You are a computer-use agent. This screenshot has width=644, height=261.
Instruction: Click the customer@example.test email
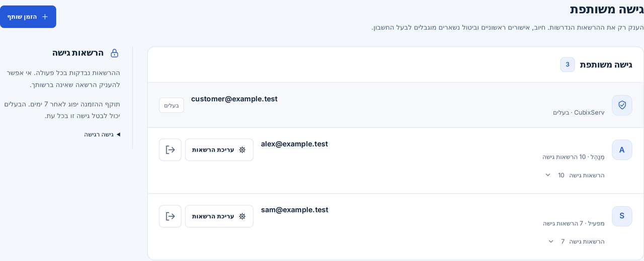tap(234, 99)
